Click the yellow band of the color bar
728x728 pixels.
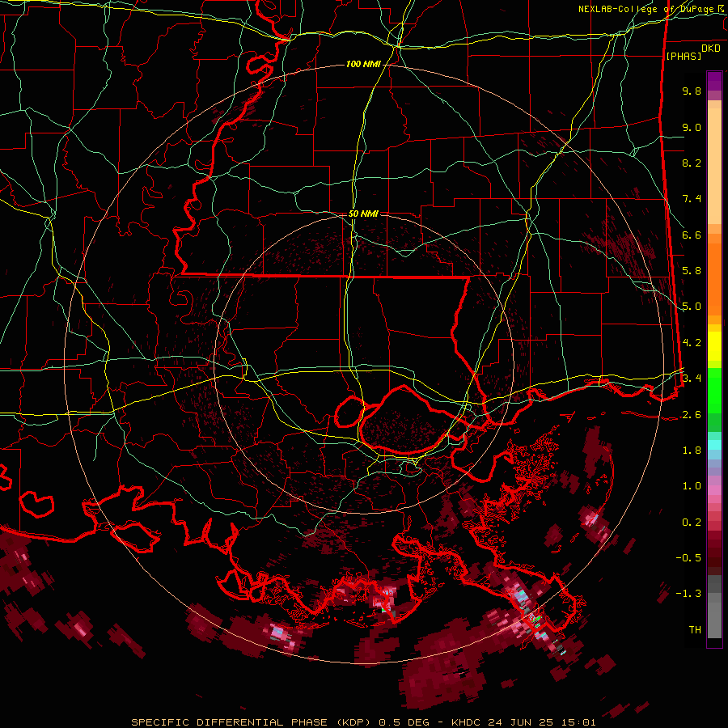coord(714,346)
